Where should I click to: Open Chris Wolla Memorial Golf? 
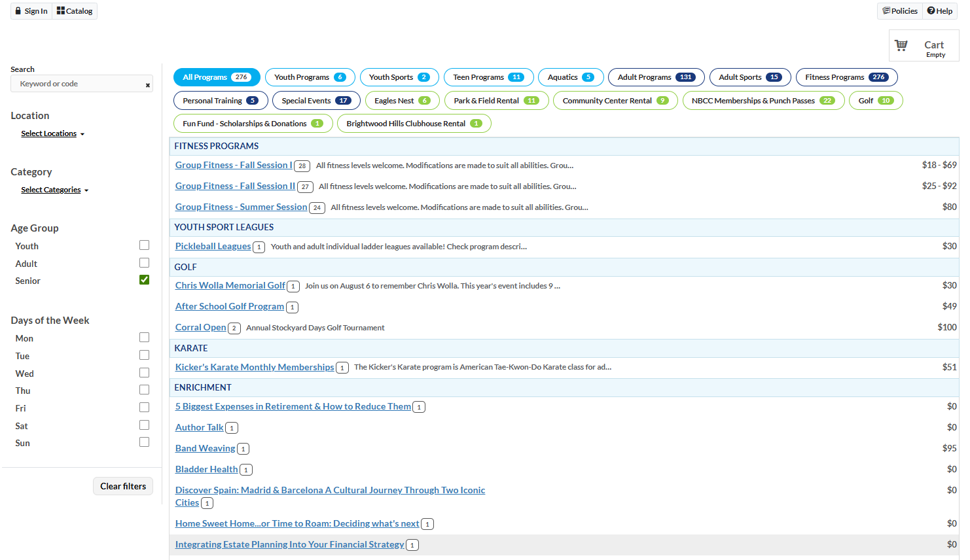[230, 285]
